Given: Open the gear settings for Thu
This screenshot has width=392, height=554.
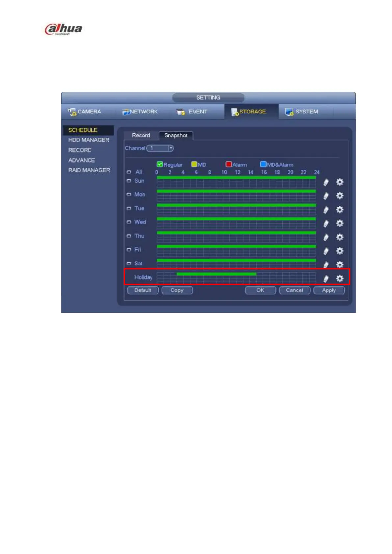Looking at the screenshot, I should pyautogui.click(x=340, y=237).
